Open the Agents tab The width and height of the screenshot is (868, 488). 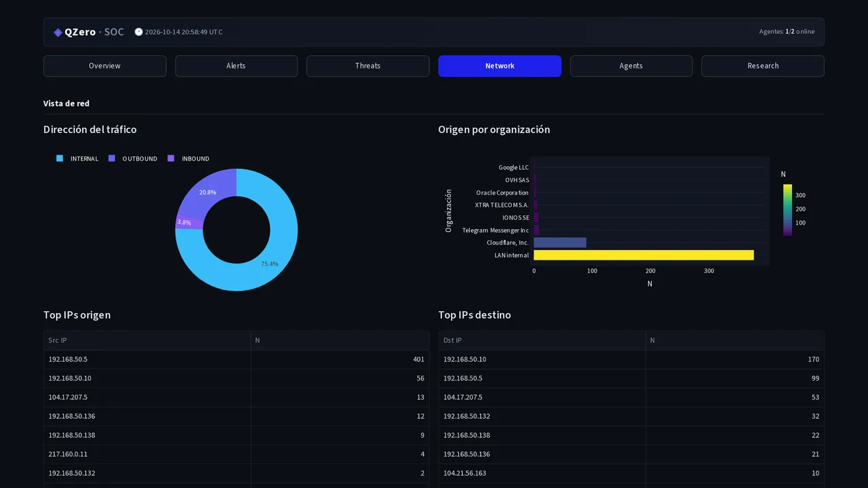(x=631, y=66)
